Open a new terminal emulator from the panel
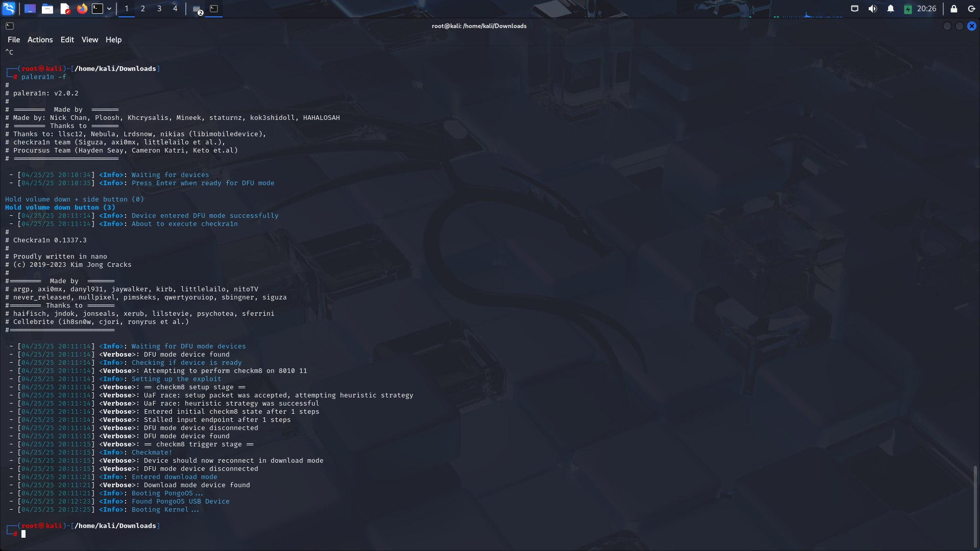This screenshot has width=980, height=551. [x=97, y=9]
